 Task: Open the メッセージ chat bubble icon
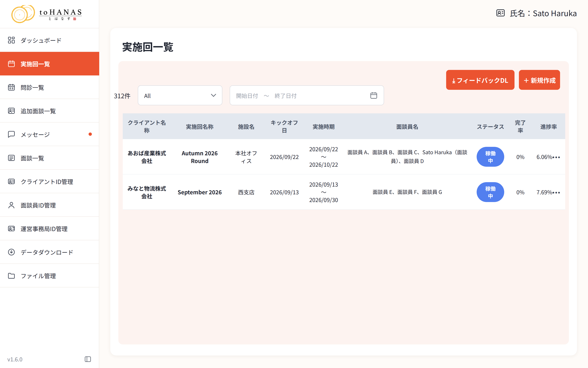pyautogui.click(x=11, y=134)
